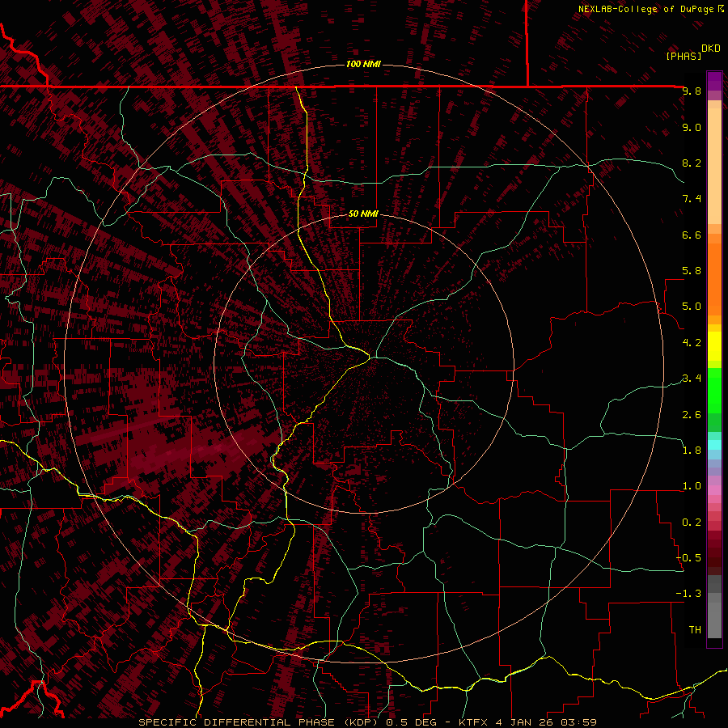This screenshot has width=728, height=728.
Task: Click the 8.2 scale value
Action: 692,163
